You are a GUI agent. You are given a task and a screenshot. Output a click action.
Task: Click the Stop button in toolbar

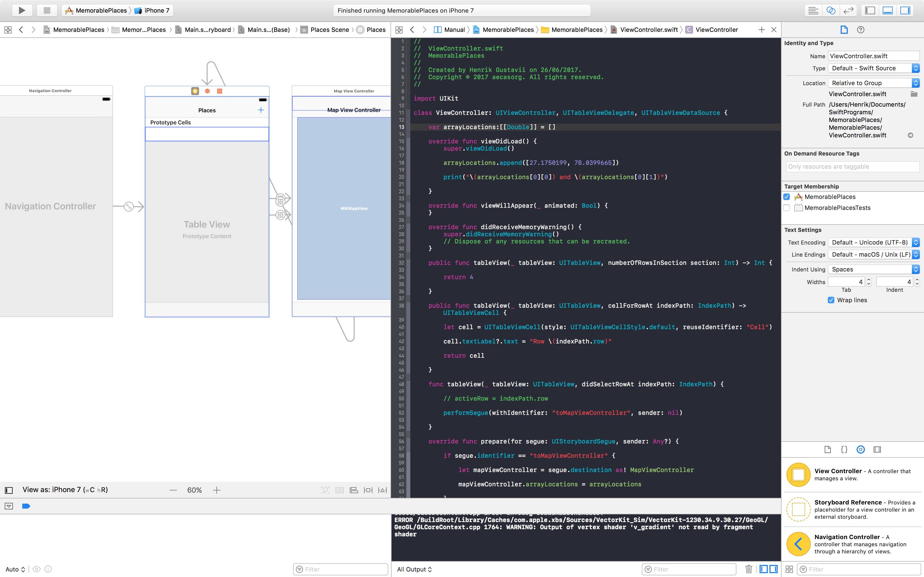46,10
